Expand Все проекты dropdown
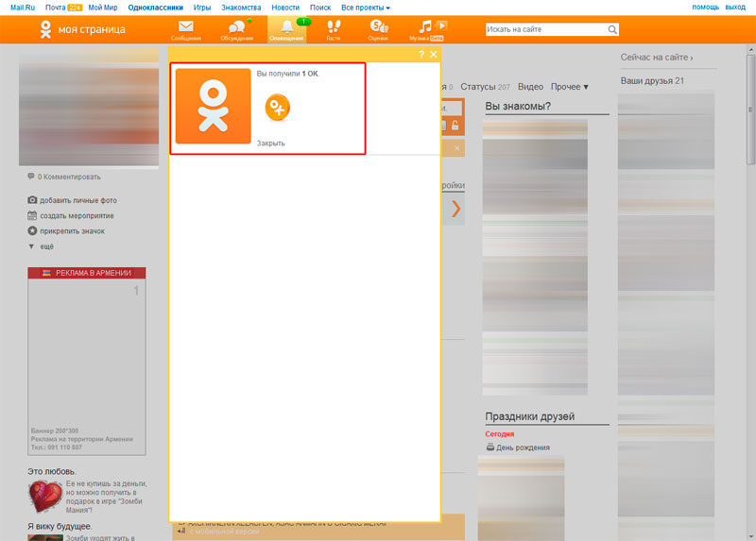This screenshot has width=756, height=541. click(x=366, y=8)
